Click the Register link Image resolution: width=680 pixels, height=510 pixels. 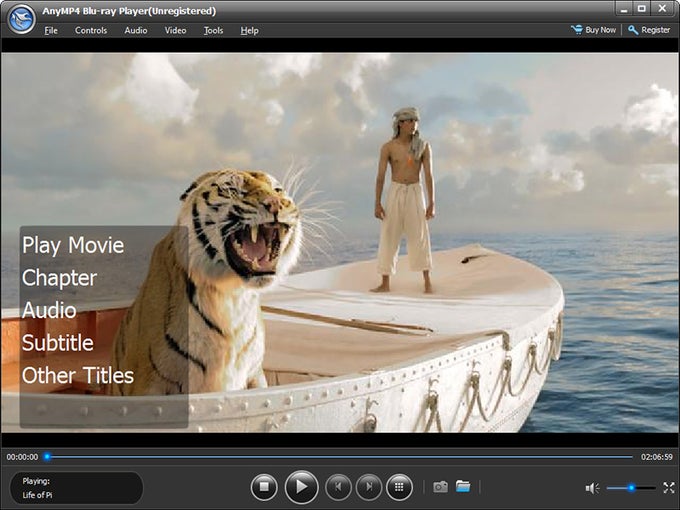649,30
